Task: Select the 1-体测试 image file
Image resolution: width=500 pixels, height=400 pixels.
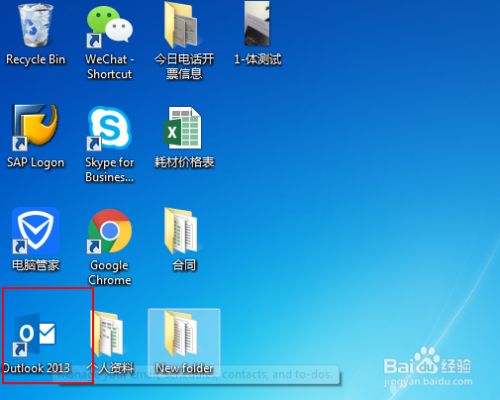Action: (x=257, y=23)
